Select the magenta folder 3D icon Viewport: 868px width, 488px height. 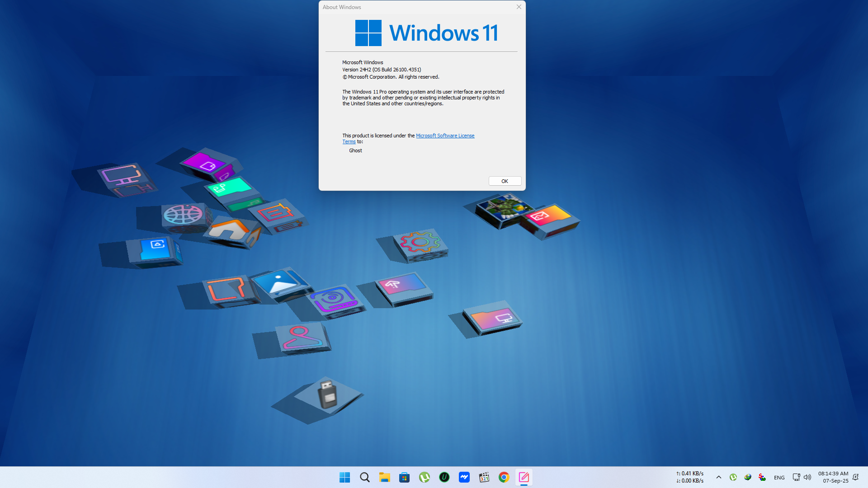(211, 164)
